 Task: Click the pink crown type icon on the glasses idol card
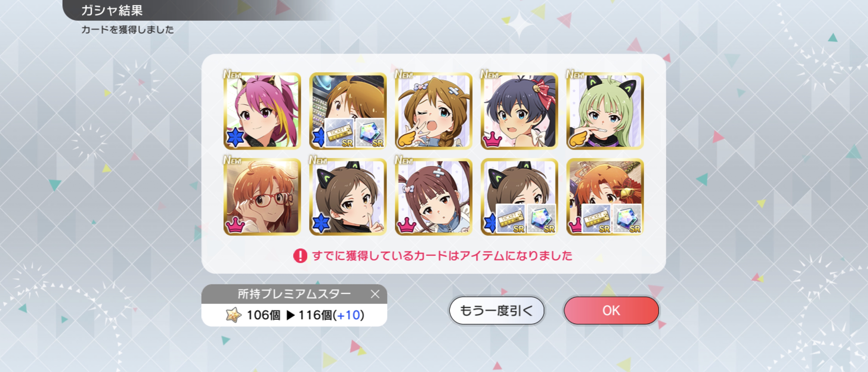[235, 225]
